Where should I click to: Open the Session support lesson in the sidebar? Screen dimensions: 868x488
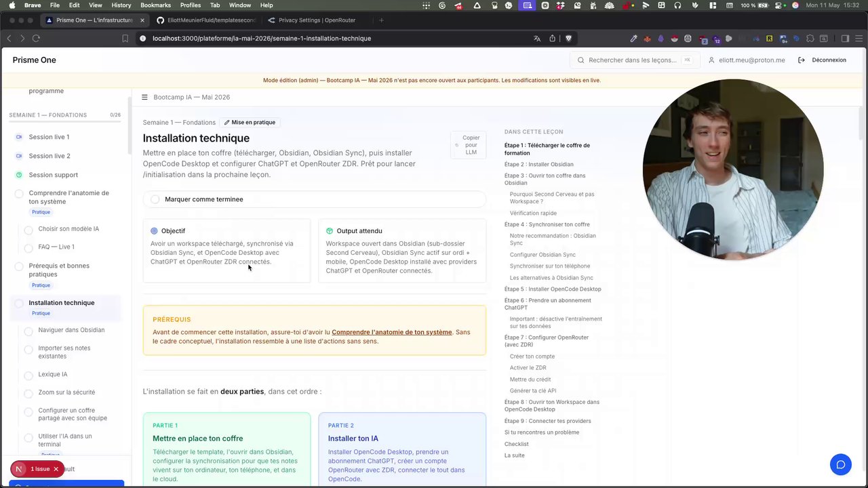[54, 175]
